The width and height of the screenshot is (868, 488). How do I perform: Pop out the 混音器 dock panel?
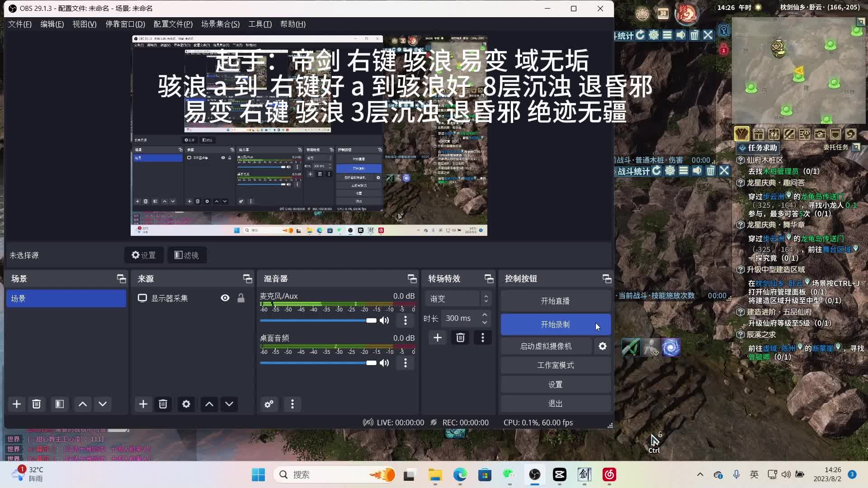pyautogui.click(x=412, y=279)
